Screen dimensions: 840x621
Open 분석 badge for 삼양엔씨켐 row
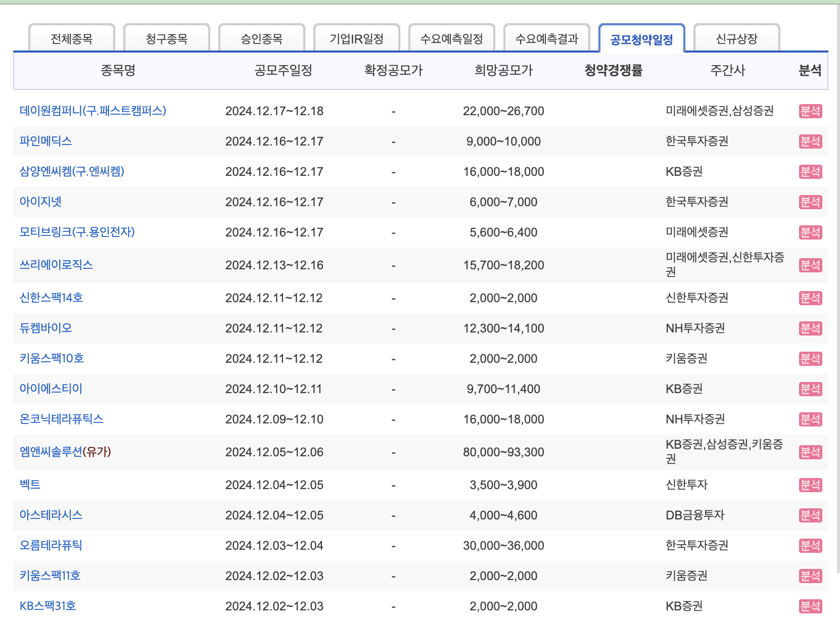810,172
